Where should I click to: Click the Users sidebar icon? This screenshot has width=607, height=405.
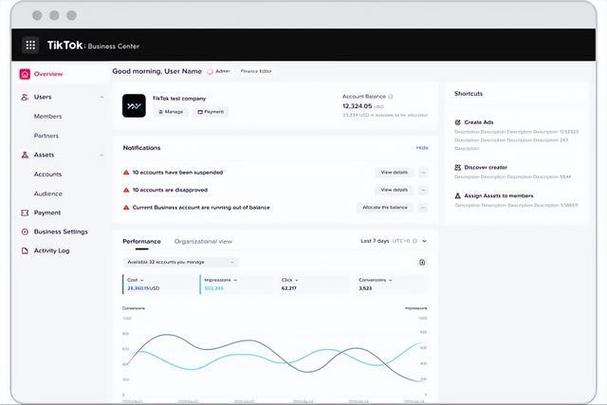24,97
